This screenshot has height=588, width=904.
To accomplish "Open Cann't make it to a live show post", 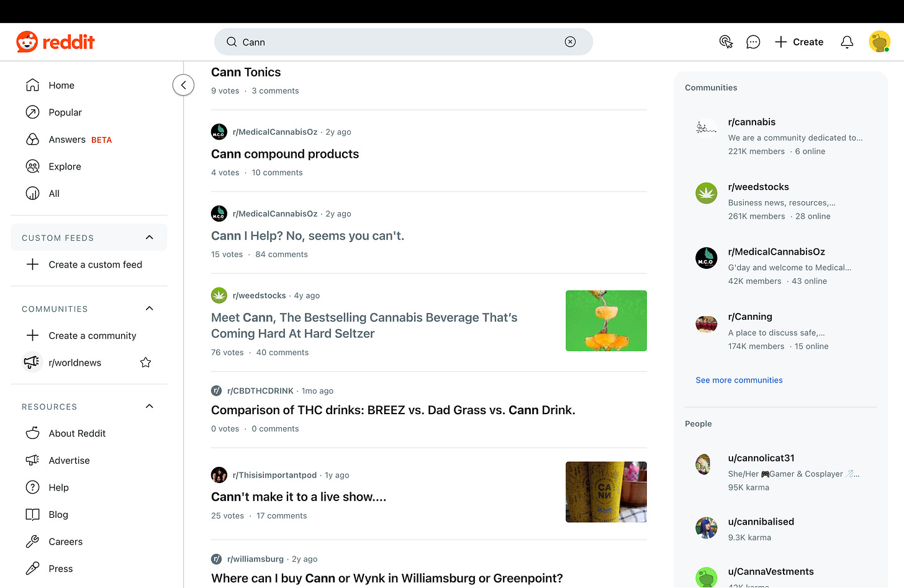I will [x=299, y=497].
